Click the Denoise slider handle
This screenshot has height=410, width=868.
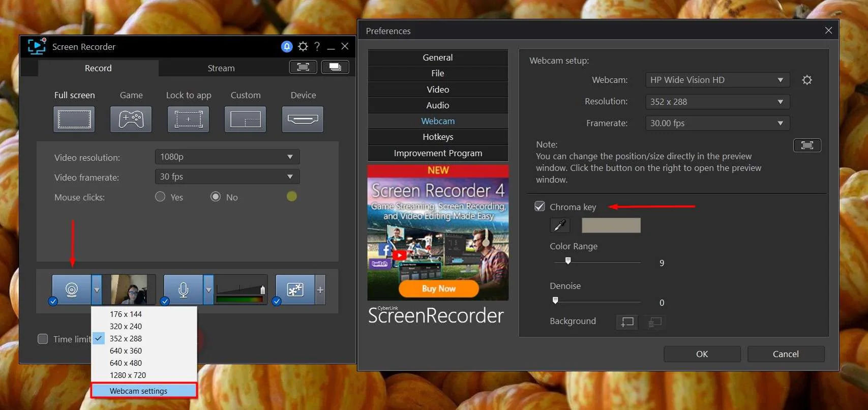[x=555, y=300]
